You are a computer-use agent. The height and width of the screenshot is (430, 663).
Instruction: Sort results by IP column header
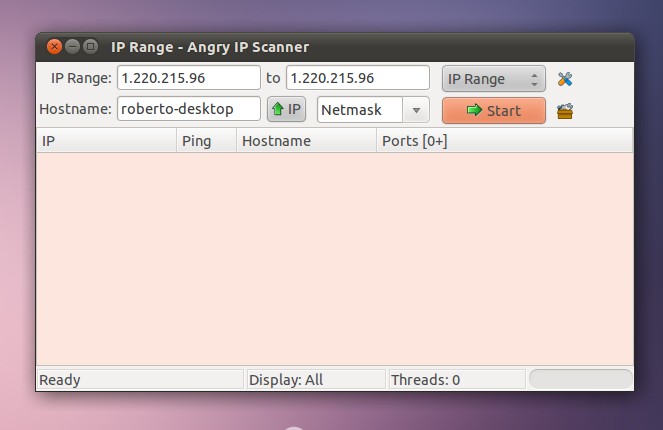click(x=107, y=141)
